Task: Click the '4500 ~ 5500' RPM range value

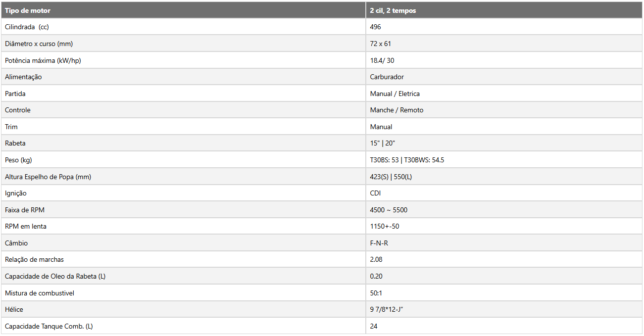Action: click(389, 210)
